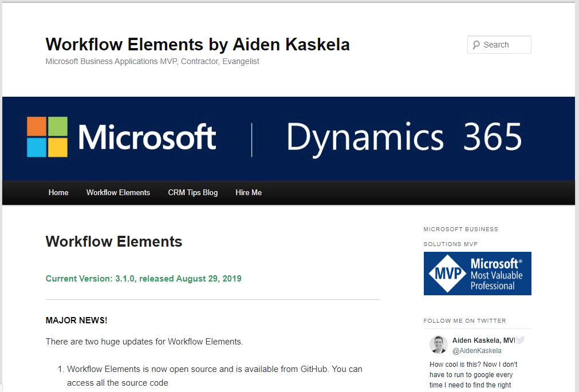Open the Microsoft MVP badge image

(477, 274)
